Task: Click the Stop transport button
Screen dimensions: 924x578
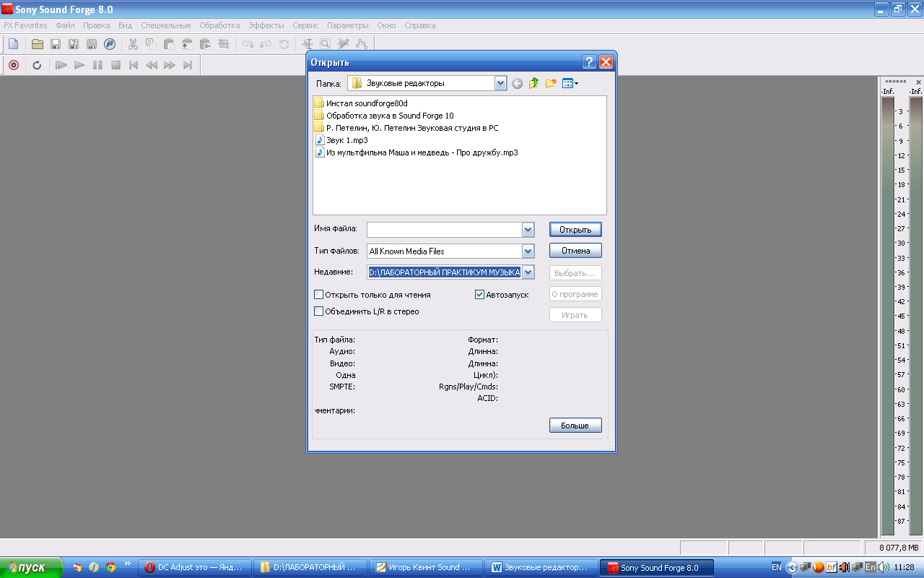Action: pyautogui.click(x=115, y=65)
